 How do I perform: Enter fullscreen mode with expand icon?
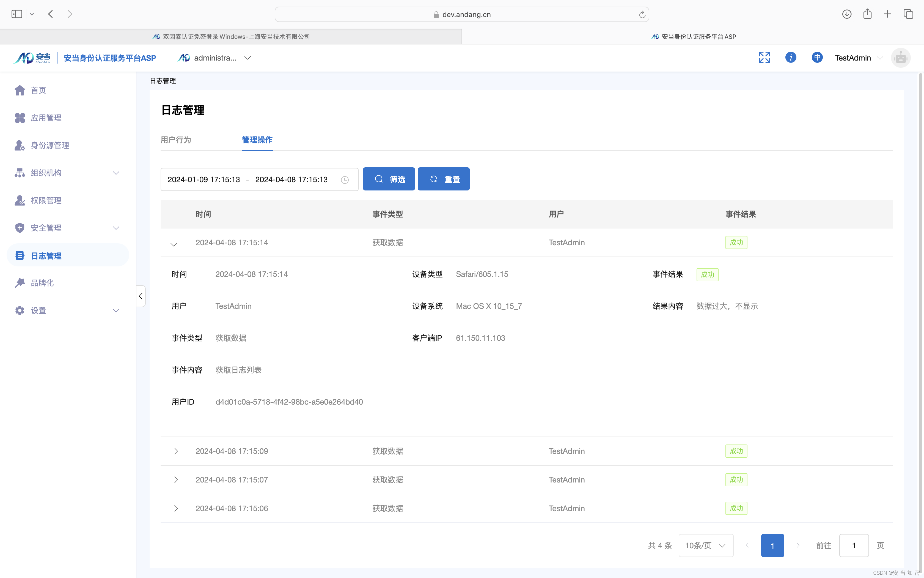coord(764,57)
